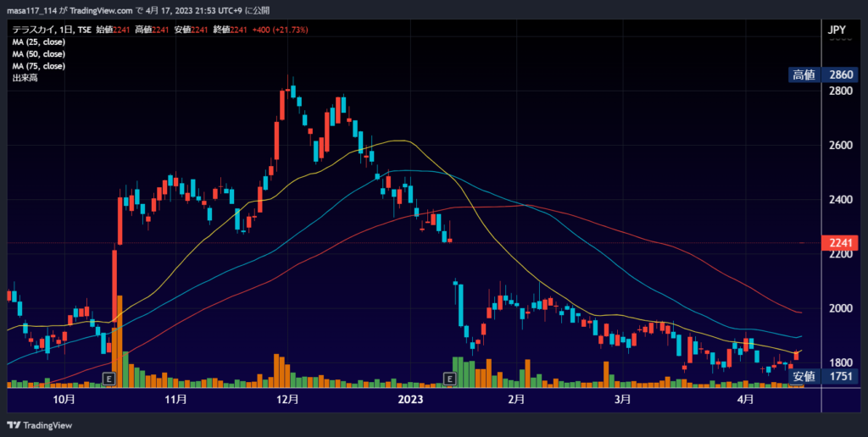This screenshot has width=868, height=437.
Task: Click the 終値 2241 close value
Action: pyautogui.click(x=229, y=30)
